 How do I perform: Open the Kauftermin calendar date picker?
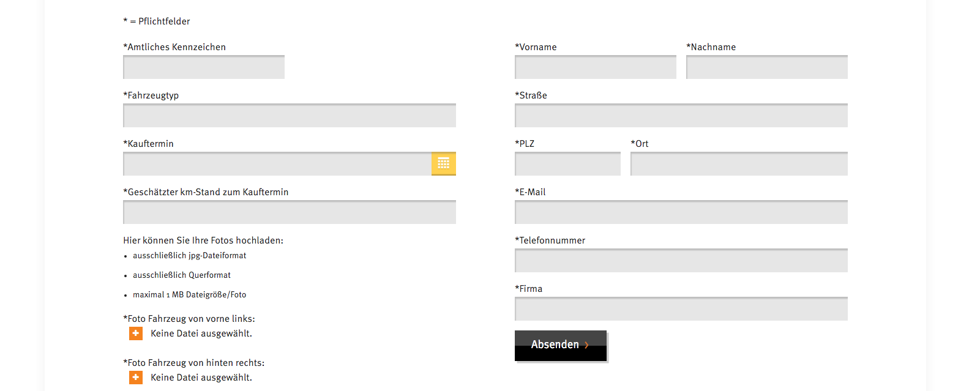point(444,163)
